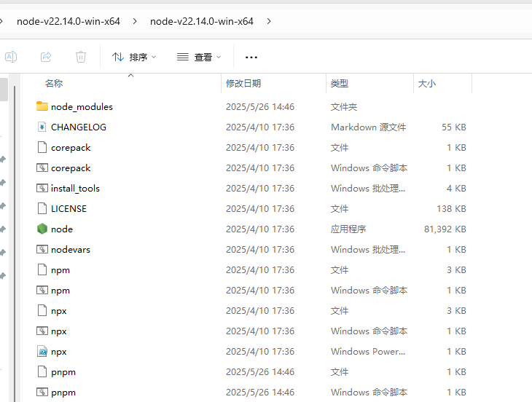This screenshot has width=532, height=402.
Task: Click the Share toolbar icon
Action: click(x=46, y=57)
